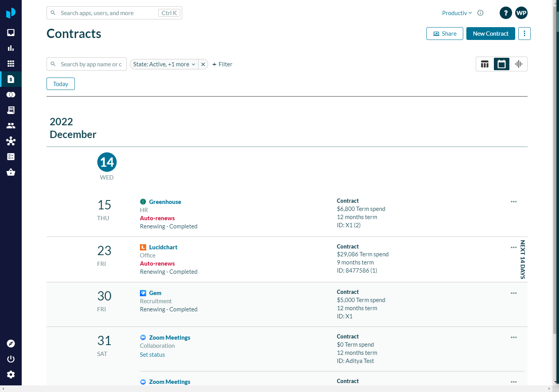Image resolution: width=559 pixels, height=392 pixels.
Task: Click the New Contract button
Action: tap(490, 34)
